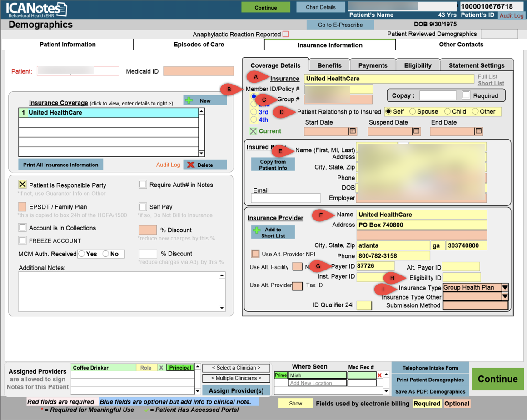Screen dimensions: 527x420
Task: Click the orange EPSDT / Family Plan box
Action: [x=22, y=207]
